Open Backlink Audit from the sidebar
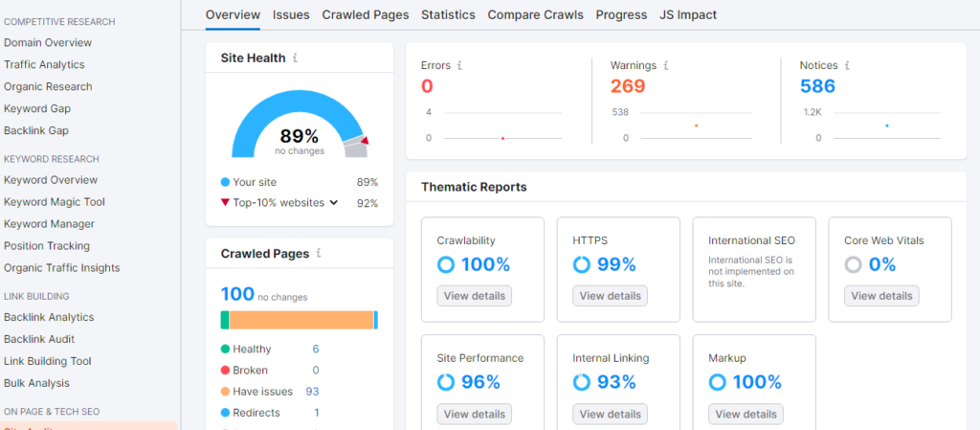This screenshot has height=430, width=980. click(x=39, y=339)
